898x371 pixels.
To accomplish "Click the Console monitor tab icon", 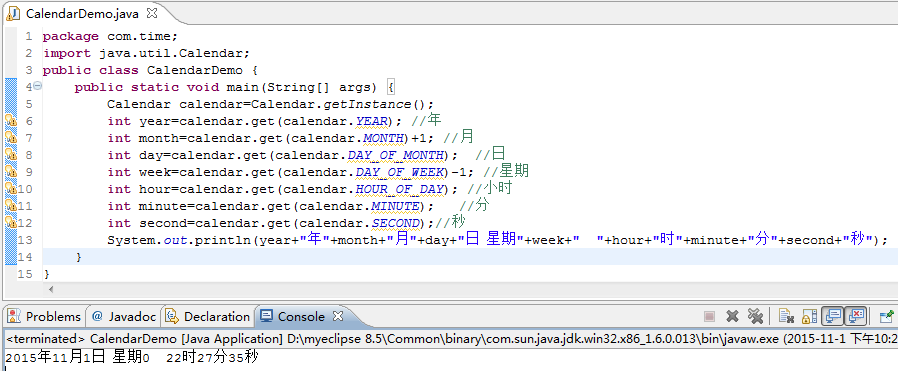I will pos(267,316).
